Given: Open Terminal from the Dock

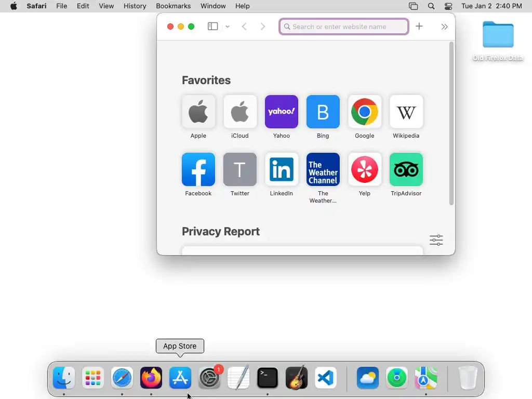Looking at the screenshot, I should [x=268, y=378].
